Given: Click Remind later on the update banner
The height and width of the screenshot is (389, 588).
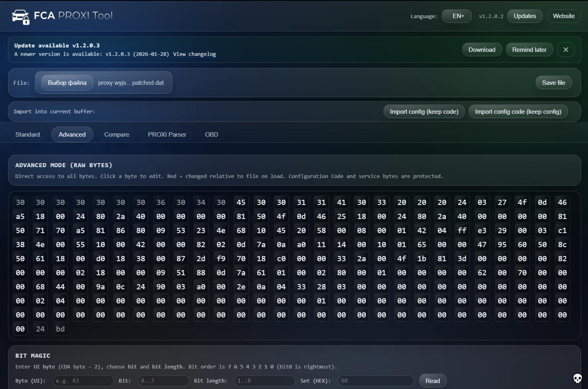Looking at the screenshot, I should pos(529,49).
